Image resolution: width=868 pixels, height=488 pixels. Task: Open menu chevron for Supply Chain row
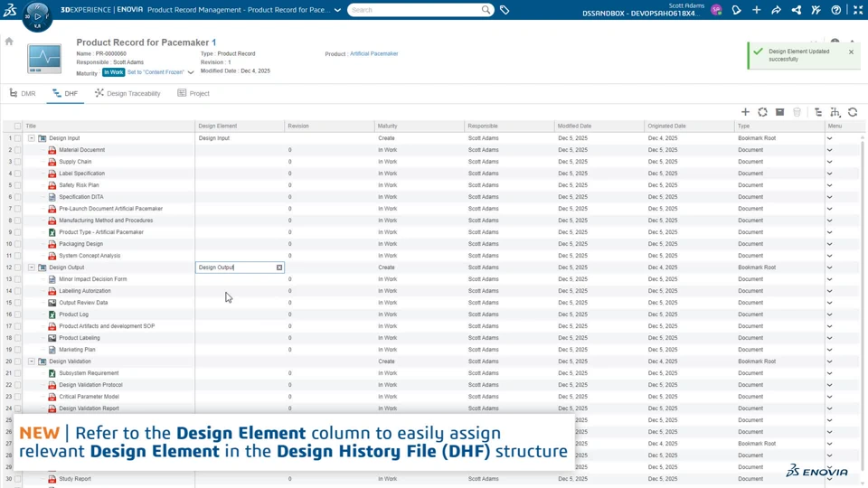click(829, 162)
